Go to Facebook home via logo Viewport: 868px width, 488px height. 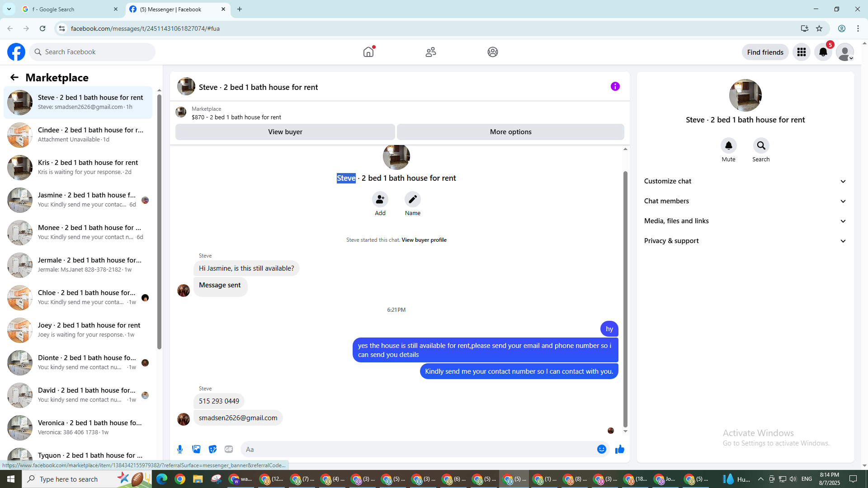click(x=16, y=52)
